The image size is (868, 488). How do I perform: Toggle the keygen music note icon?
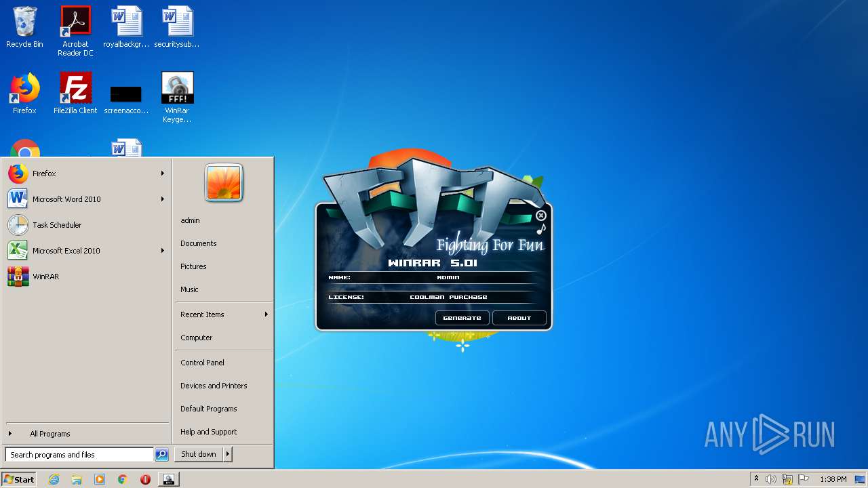[x=540, y=229]
